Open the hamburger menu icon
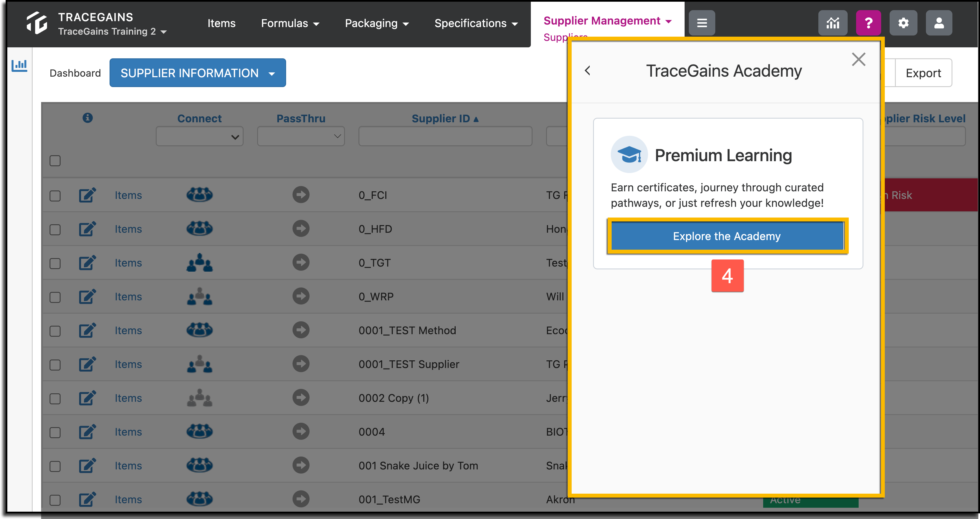This screenshot has width=980, height=519. point(702,23)
